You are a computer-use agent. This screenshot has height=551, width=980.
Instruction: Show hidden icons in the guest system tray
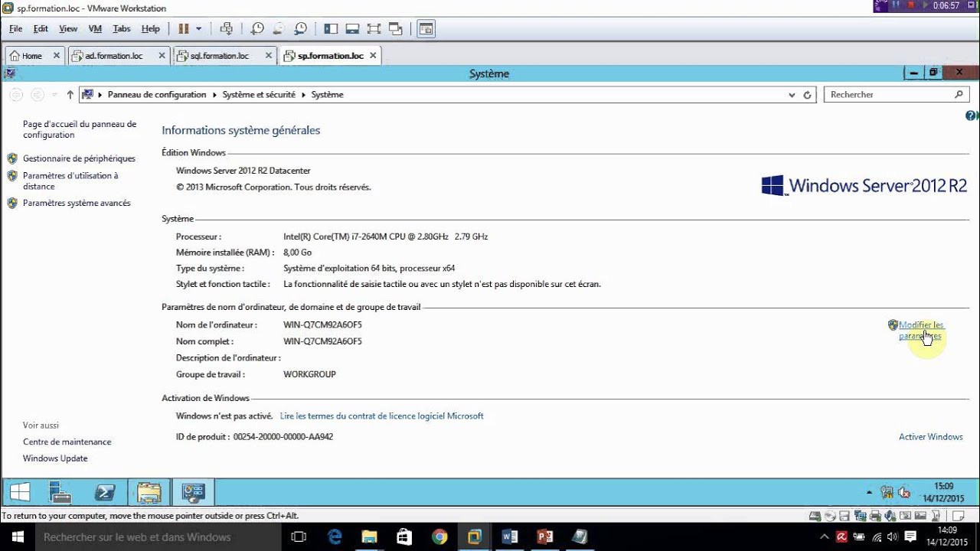click(x=869, y=493)
